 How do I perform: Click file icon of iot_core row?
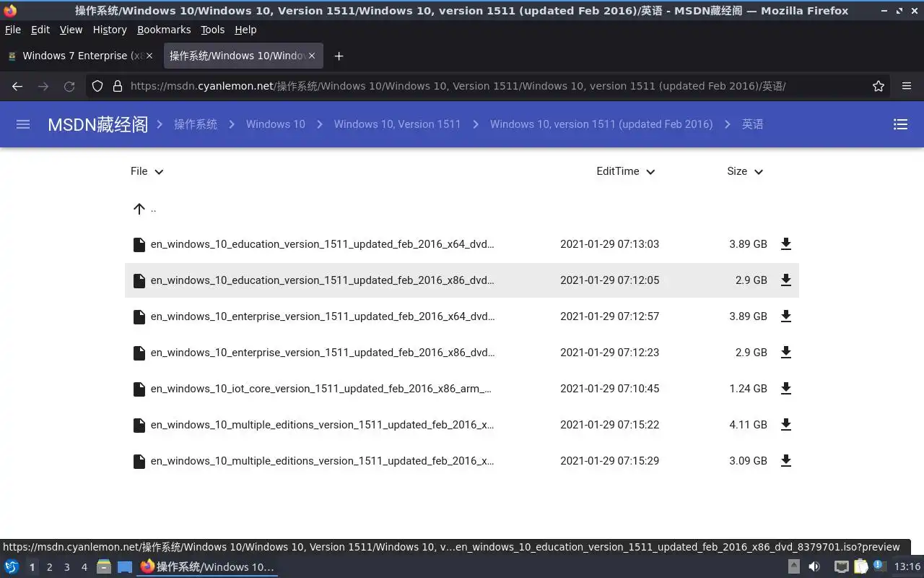point(139,389)
